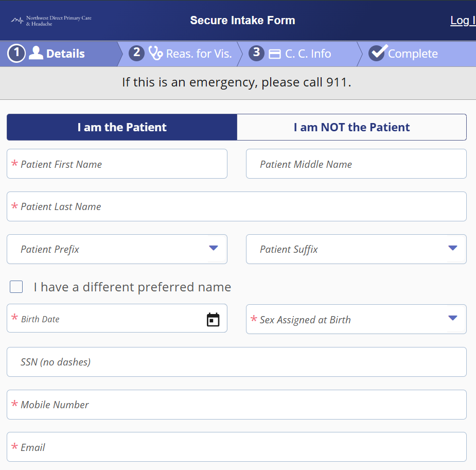This screenshot has height=470, width=476.
Task: Open the Sex Assigned at Birth dropdown
Action: point(356,319)
